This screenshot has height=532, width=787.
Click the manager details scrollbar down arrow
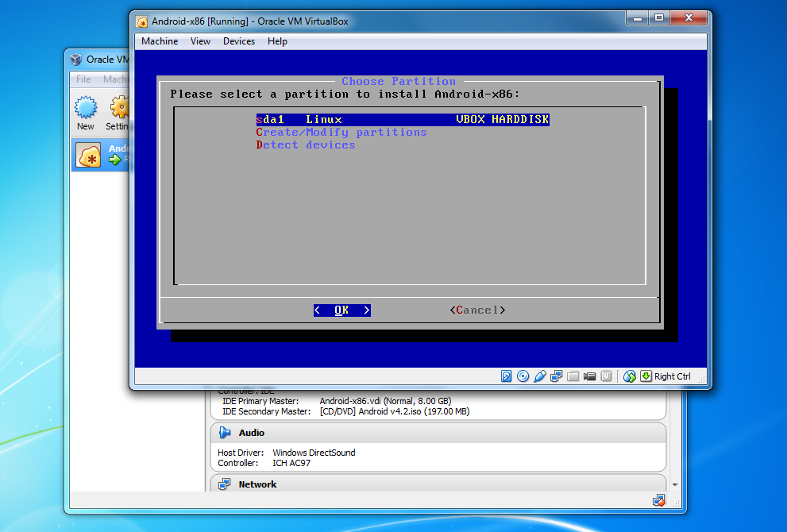675,485
